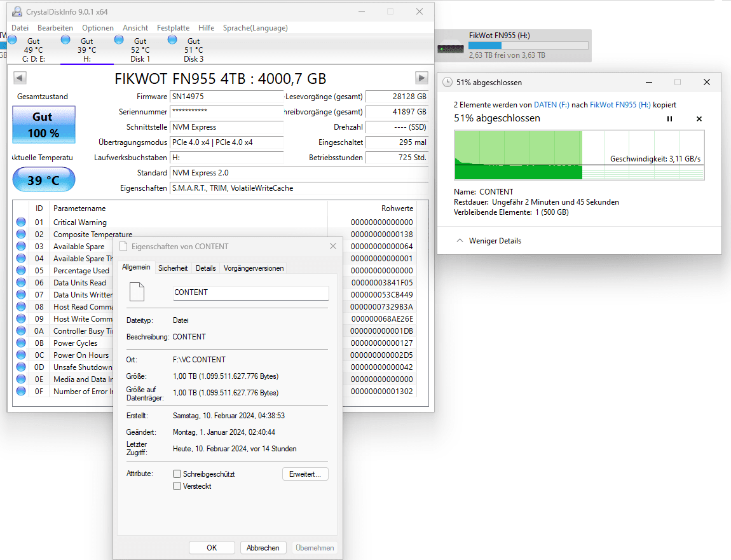
Task: Click the Standard NVM Express 2.0 field
Action: click(299, 172)
